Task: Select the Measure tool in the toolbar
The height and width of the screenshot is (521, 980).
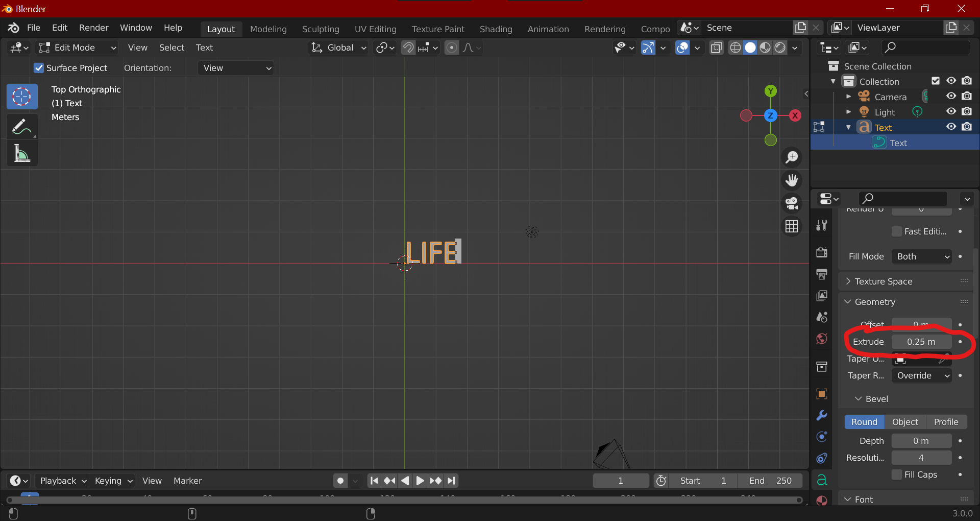Action: tap(21, 153)
